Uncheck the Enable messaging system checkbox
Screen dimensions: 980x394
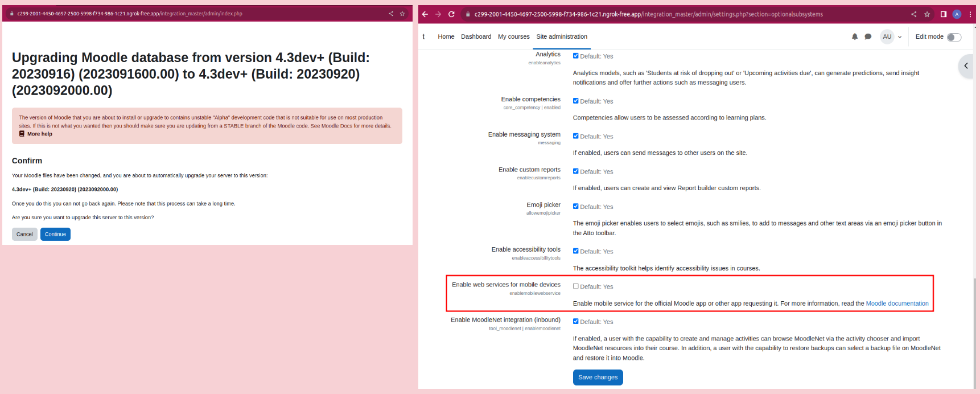pyautogui.click(x=576, y=136)
